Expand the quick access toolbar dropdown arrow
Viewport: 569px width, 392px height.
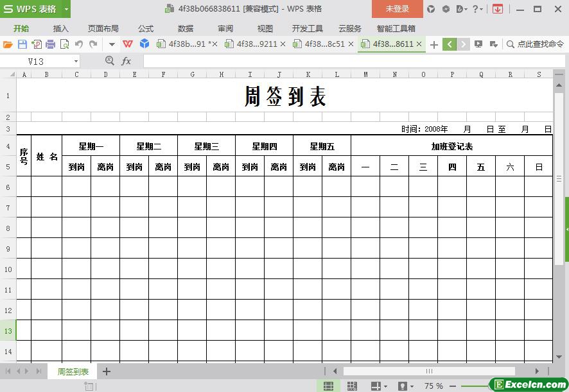point(112,44)
